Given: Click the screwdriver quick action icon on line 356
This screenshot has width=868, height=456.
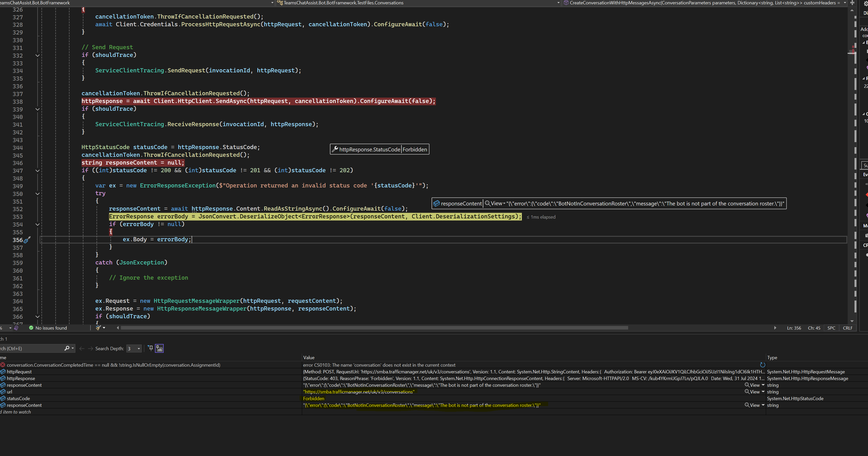Looking at the screenshot, I should pos(27,240).
